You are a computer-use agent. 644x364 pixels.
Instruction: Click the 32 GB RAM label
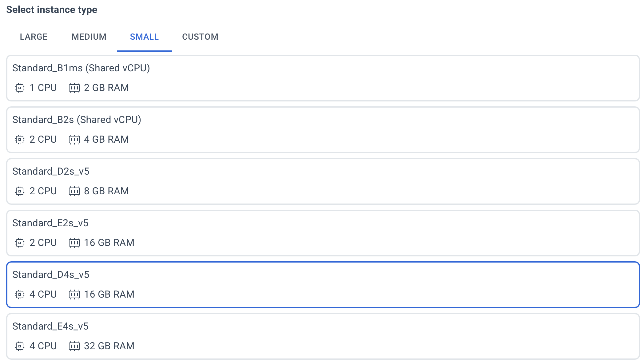pos(109,346)
